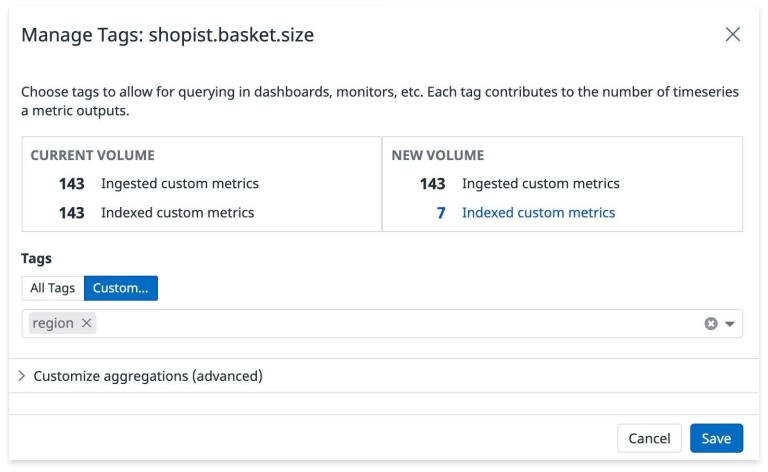Click the CURRENT VOLUME heading
768x472 pixels.
click(92, 156)
